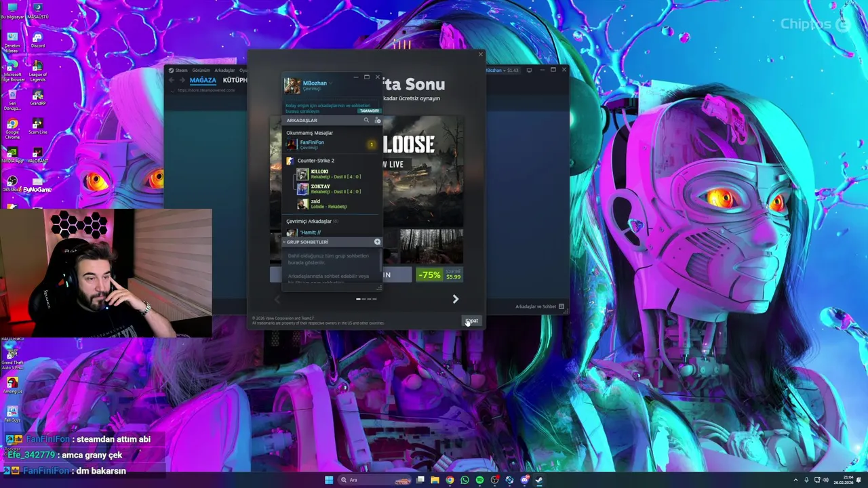Click the add friend icon in Arkadaşlar header
Image resolution: width=868 pixels, height=488 pixels.
378,120
